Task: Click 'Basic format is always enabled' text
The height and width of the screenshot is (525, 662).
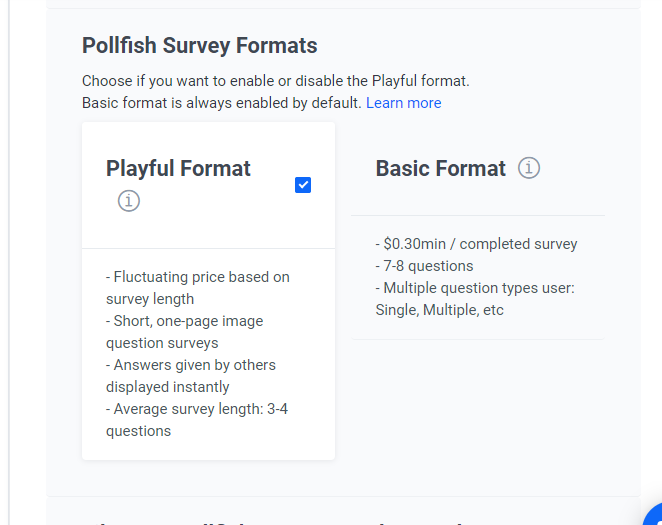Action: pyautogui.click(x=221, y=103)
